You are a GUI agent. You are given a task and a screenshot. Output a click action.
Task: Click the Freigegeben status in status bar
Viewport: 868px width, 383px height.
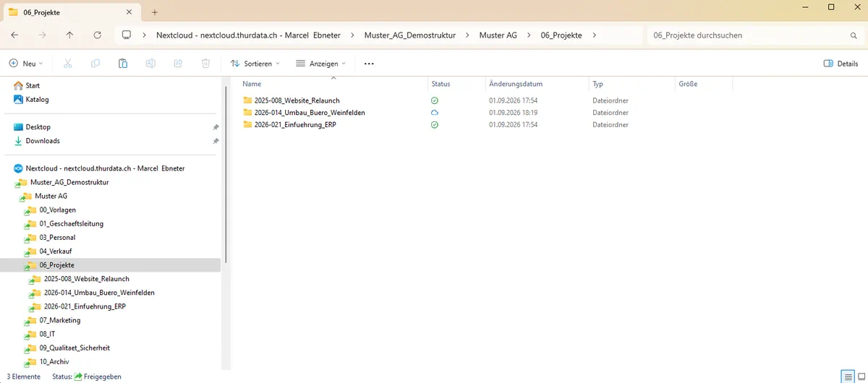97,376
